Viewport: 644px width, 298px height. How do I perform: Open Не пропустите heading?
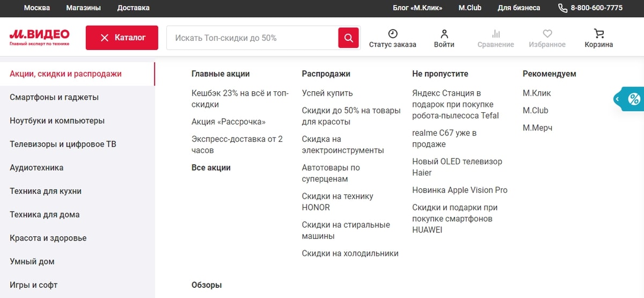(440, 74)
